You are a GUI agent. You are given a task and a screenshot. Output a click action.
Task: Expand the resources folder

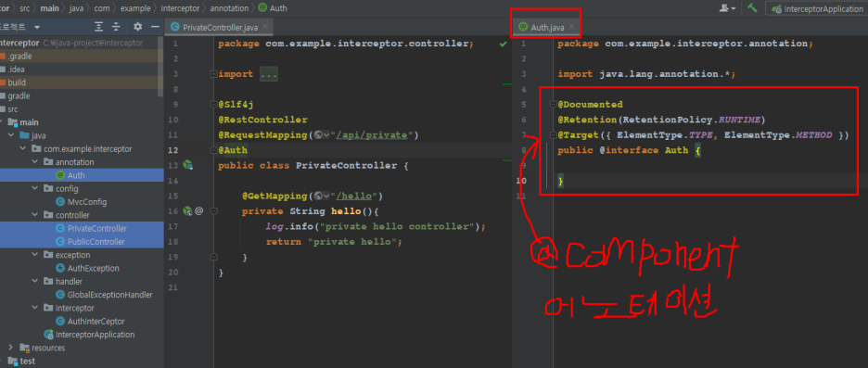coord(11,349)
